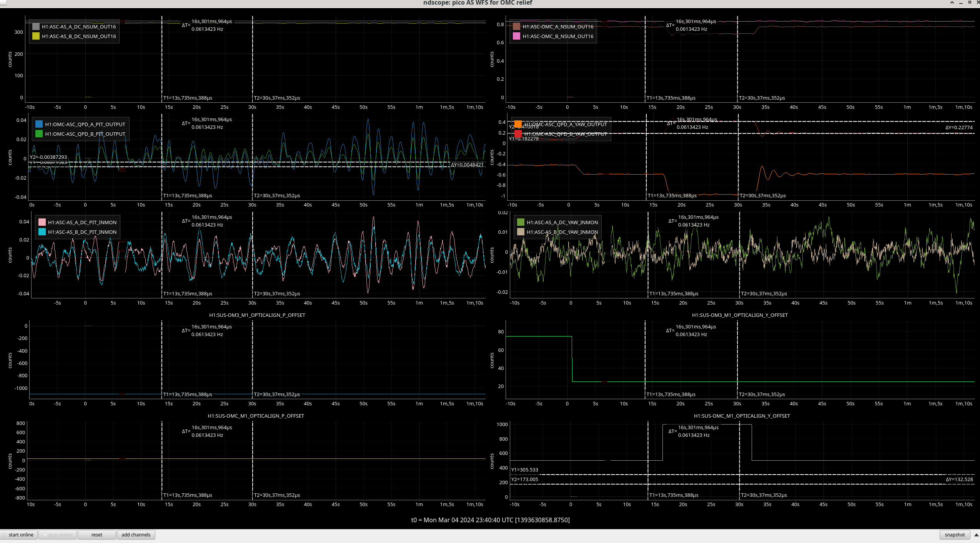Click brown H1:ASC-OMC_A_NSUM_OUT16 legend icon
Screen dimensions: 980x543
(x=516, y=27)
